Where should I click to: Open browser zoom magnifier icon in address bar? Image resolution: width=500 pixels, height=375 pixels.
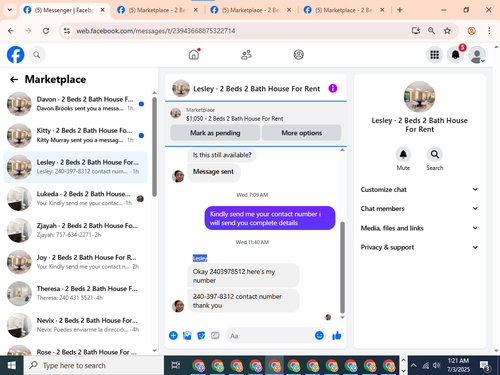click(431, 31)
